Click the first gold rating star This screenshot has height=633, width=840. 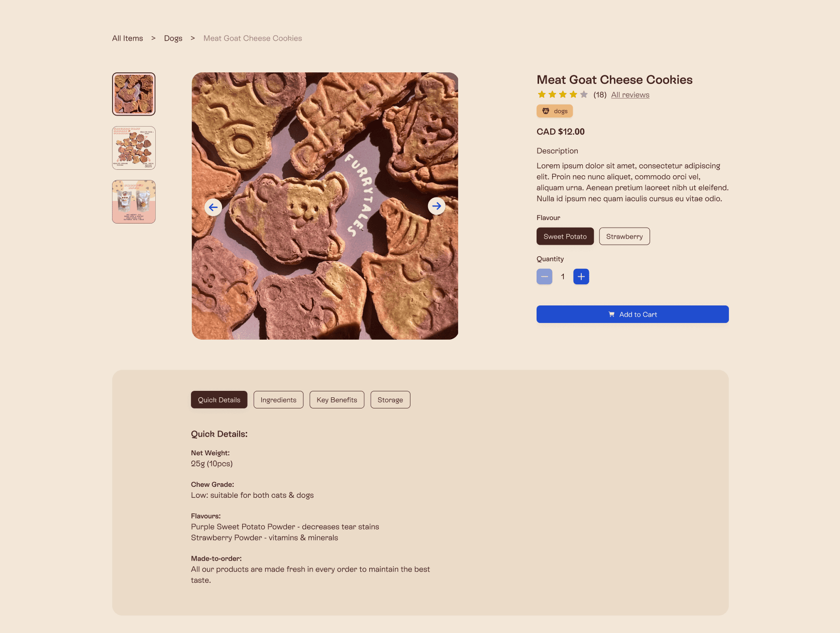click(x=542, y=94)
